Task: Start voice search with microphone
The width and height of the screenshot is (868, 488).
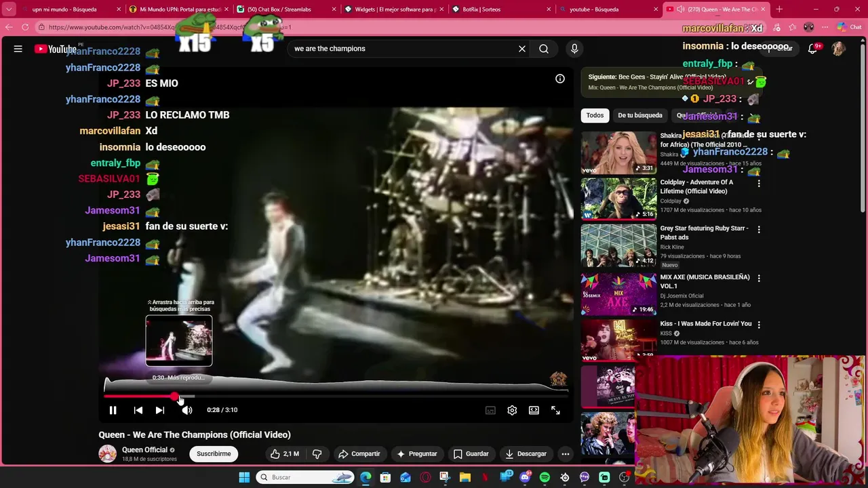Action: pos(574,49)
